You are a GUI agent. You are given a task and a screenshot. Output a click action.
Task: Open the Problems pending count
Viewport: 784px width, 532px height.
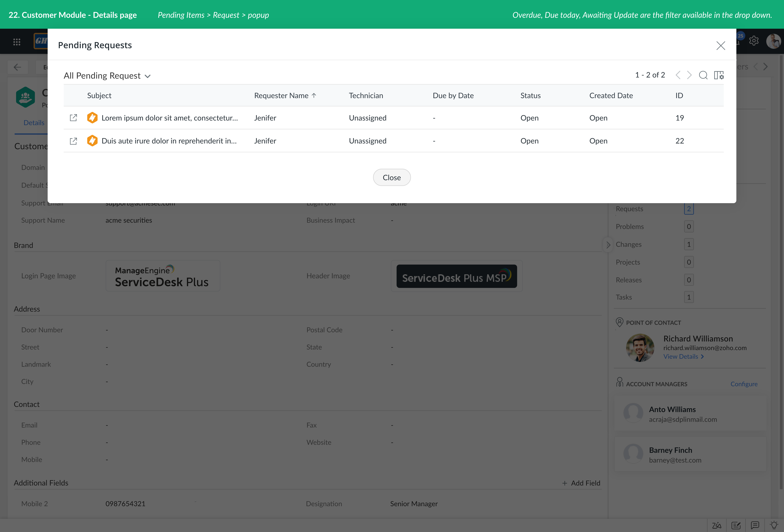click(x=689, y=227)
